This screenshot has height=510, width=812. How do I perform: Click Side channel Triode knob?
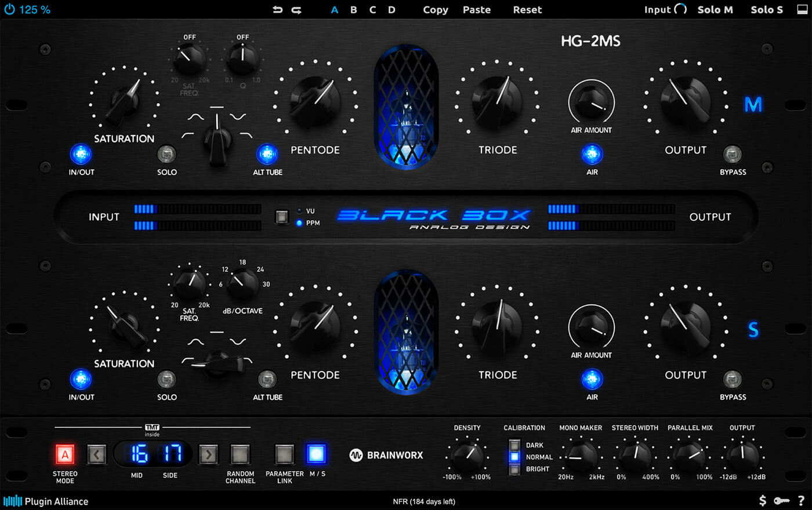click(x=497, y=327)
